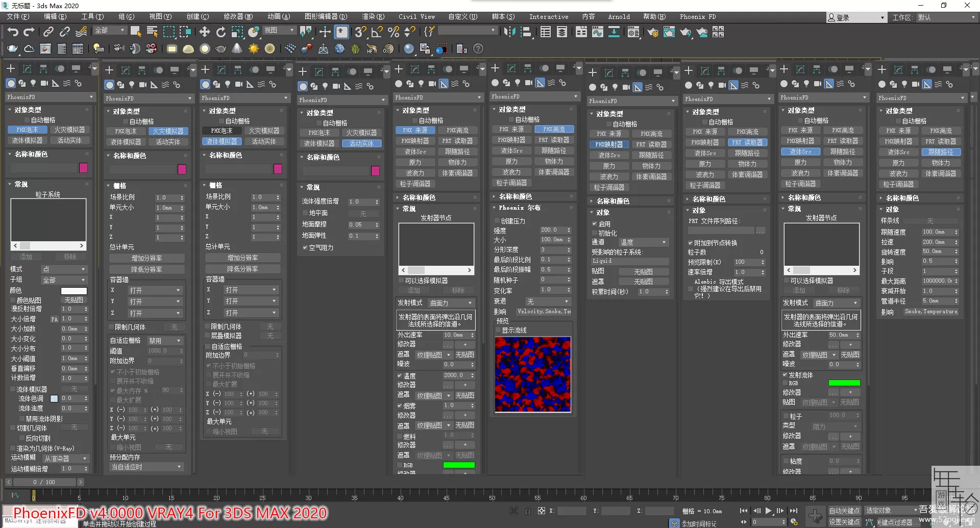Open the Render Setup teapot-gear icon
The image size is (980, 528).
[x=652, y=32]
